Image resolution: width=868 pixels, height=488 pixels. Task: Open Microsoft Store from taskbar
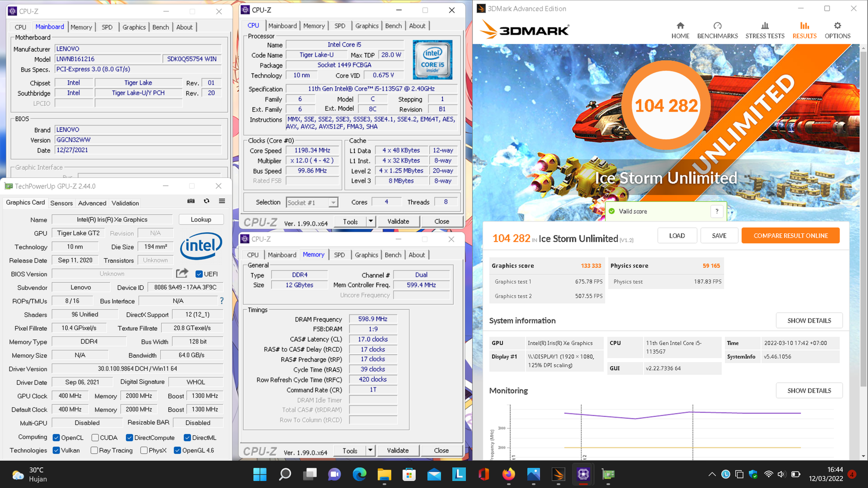coord(409,474)
